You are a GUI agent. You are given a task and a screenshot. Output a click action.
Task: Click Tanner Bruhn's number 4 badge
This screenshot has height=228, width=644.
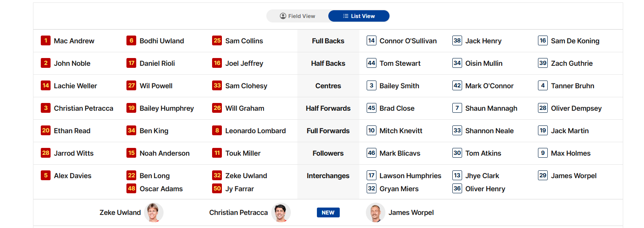tap(542, 85)
